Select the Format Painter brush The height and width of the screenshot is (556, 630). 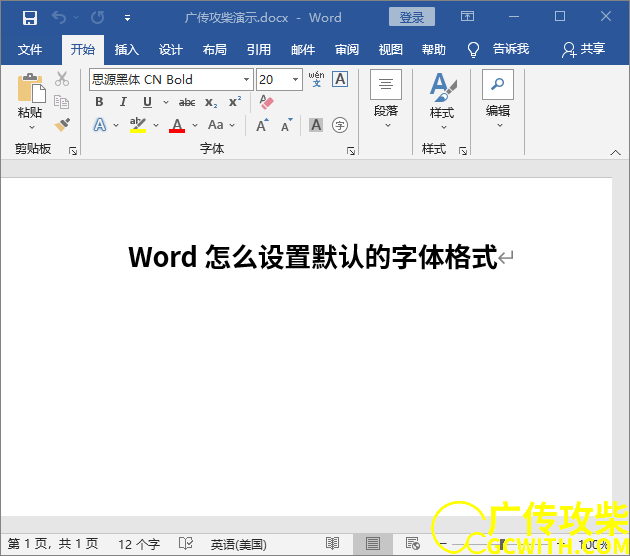pyautogui.click(x=62, y=125)
